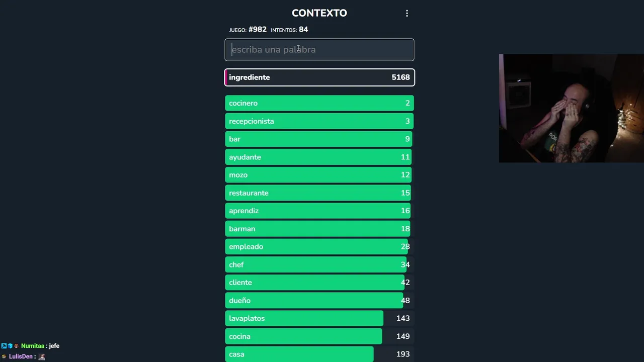Click the CONTEXTO game title
Screen dimensions: 644x362
pos(319,13)
